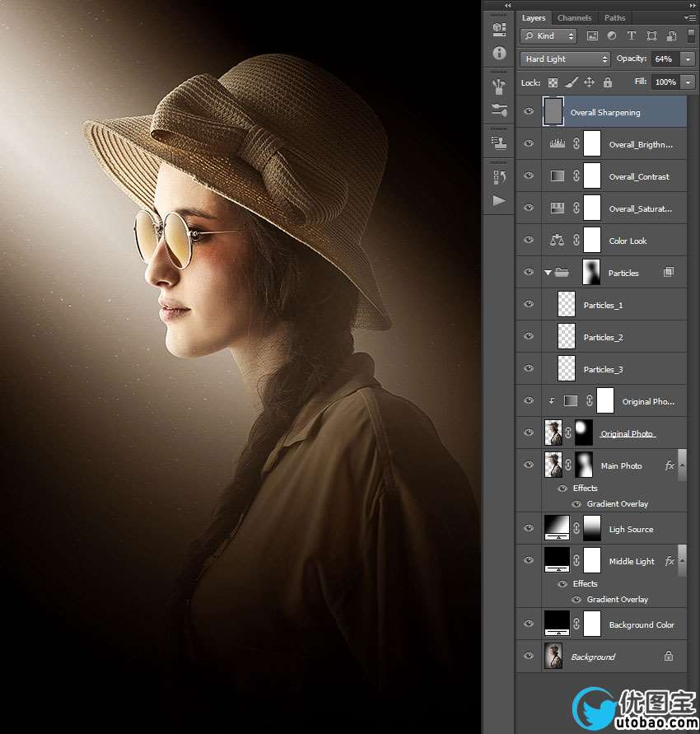Click the lock all padlock icon

point(607,82)
